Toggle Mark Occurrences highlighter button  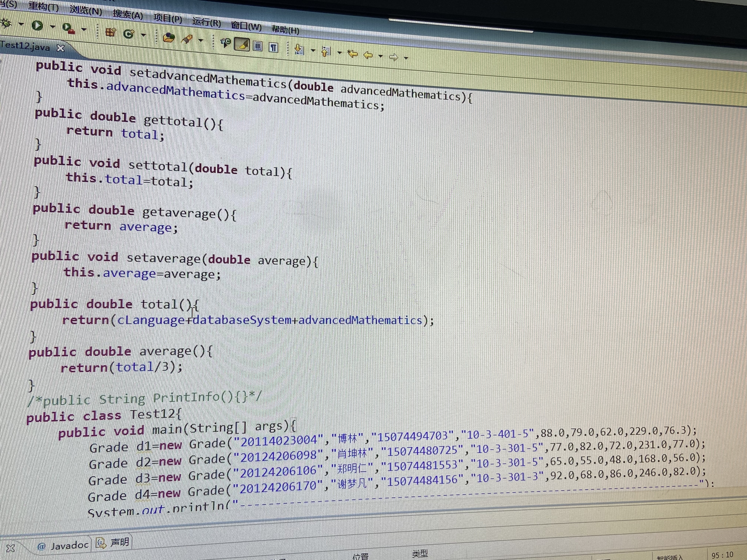(x=242, y=45)
